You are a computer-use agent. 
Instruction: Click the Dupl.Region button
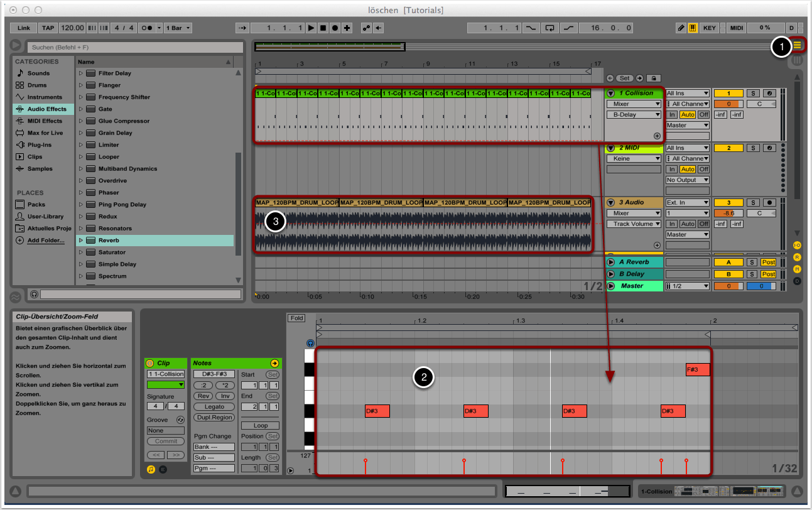click(x=214, y=417)
